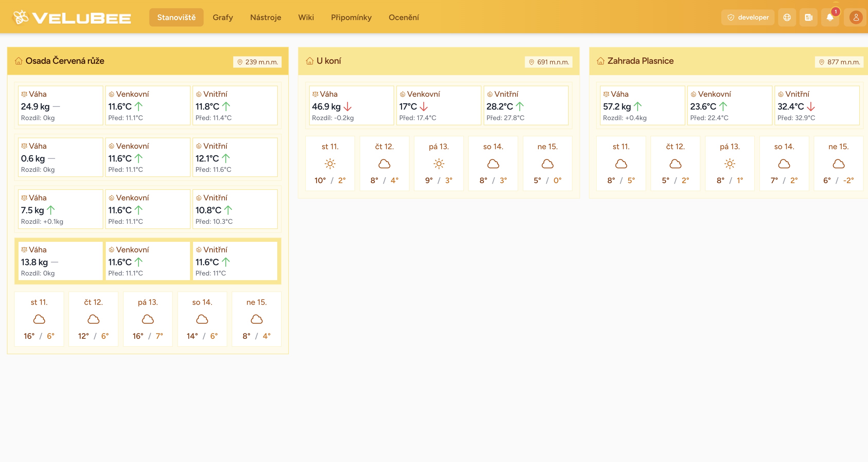Open the Nástroje menu item
The image size is (868, 462).
click(265, 17)
